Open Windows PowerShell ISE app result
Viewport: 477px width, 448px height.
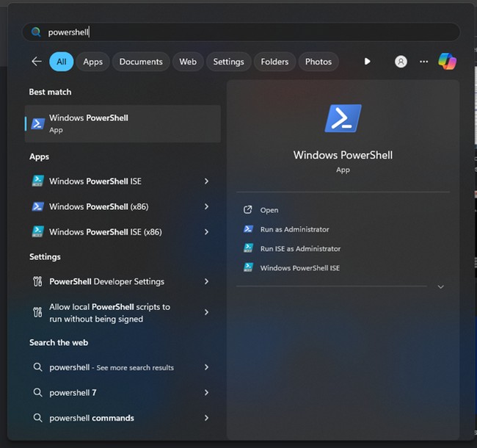coord(123,181)
